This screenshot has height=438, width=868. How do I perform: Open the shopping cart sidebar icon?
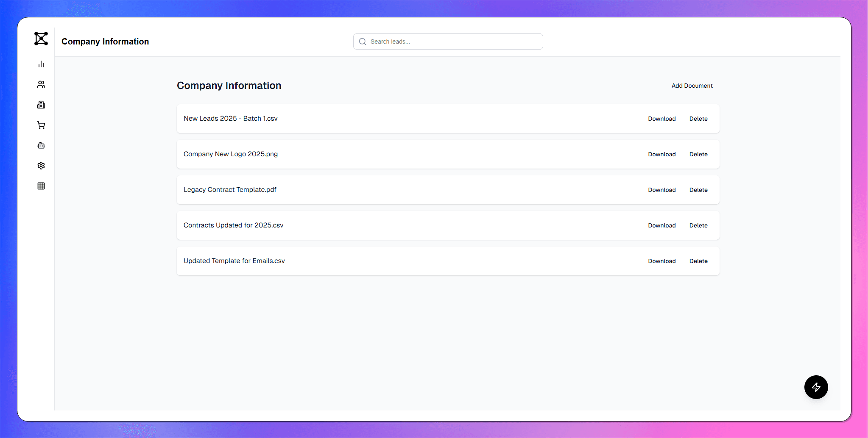[x=41, y=125]
